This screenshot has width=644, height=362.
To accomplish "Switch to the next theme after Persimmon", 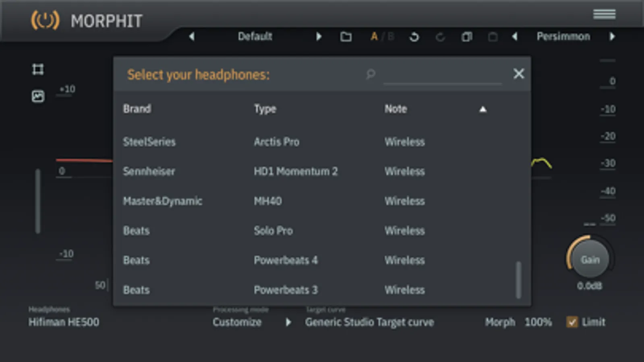I will pos(612,37).
